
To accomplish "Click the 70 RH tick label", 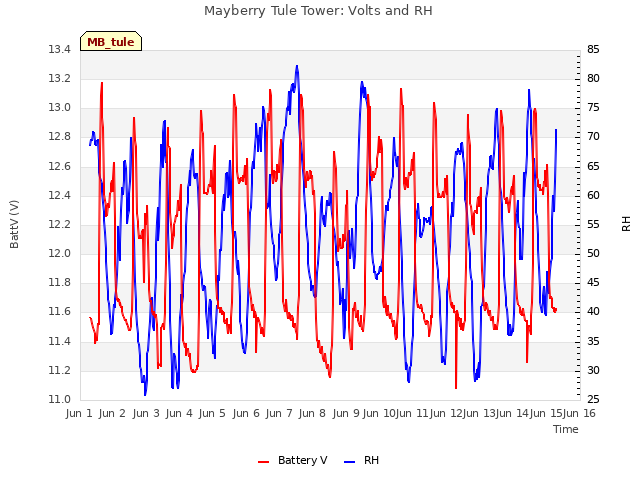I will 593,137.
